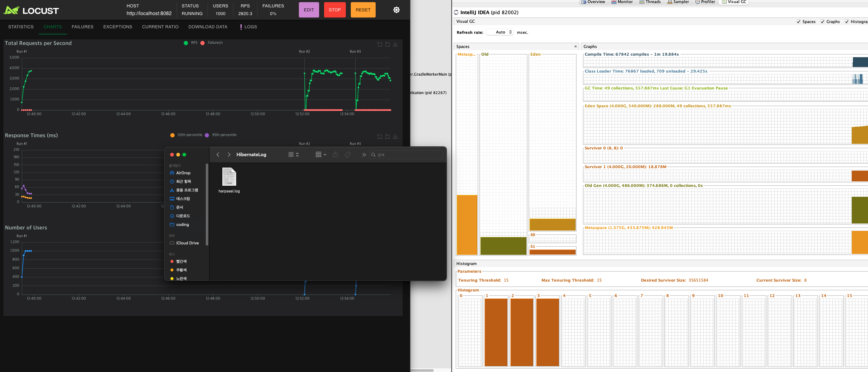
Task: Click the Finder share icon
Action: [x=335, y=154]
